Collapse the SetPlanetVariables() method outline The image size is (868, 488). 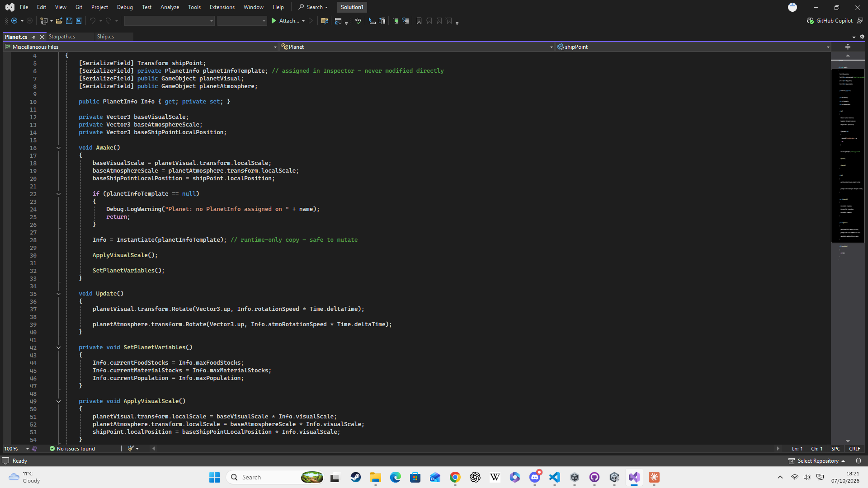coord(58,347)
